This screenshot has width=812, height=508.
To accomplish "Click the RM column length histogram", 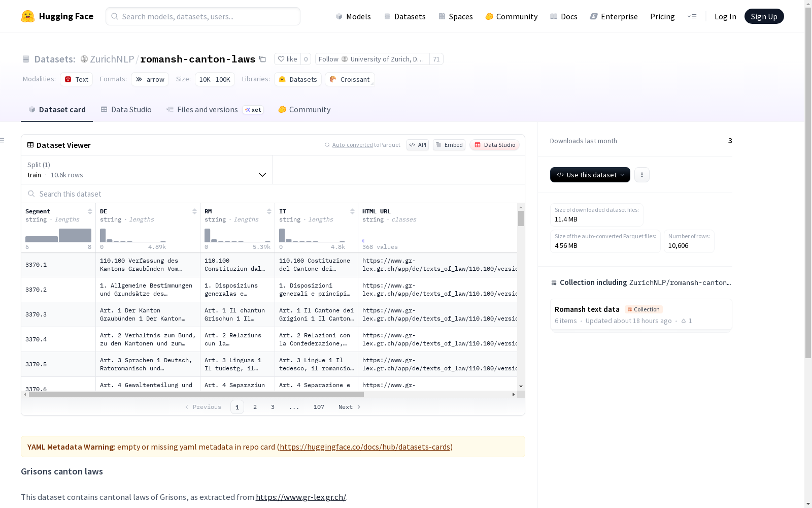I will (x=238, y=235).
